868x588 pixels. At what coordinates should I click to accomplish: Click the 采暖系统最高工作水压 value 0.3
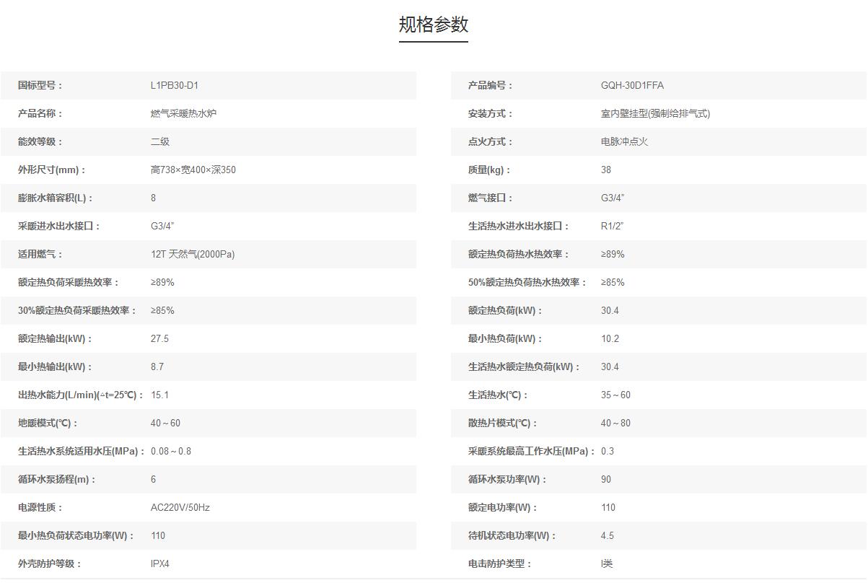point(608,451)
